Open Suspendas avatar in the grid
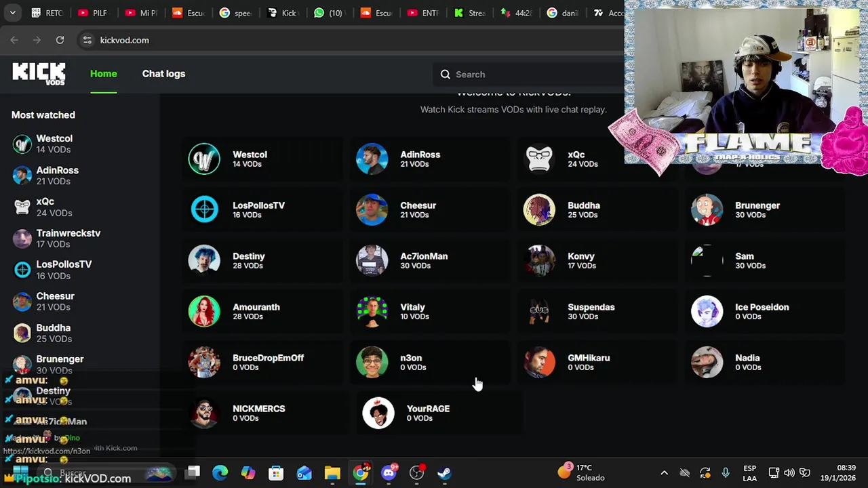868x488 pixels. coord(539,311)
